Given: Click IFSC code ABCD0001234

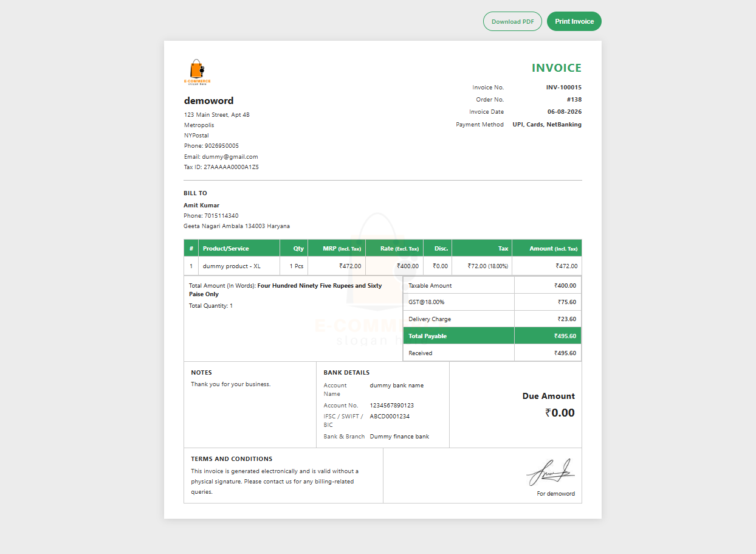Looking at the screenshot, I should (390, 417).
